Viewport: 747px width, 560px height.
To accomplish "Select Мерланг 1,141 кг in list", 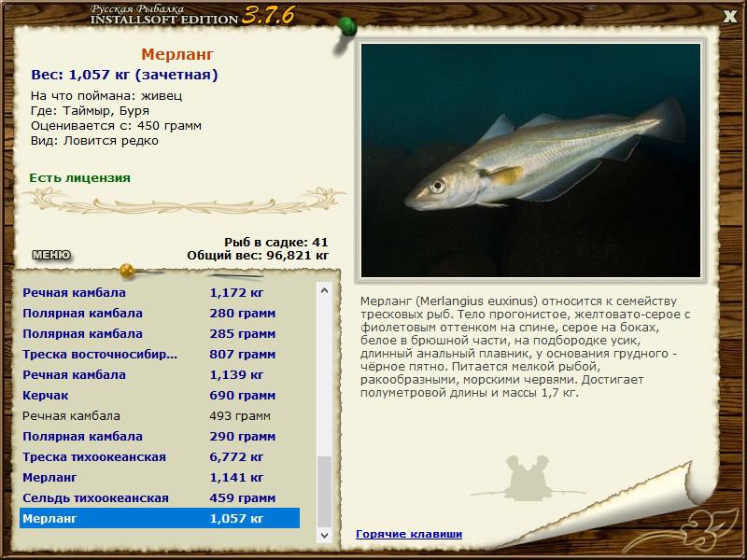I will [x=159, y=478].
